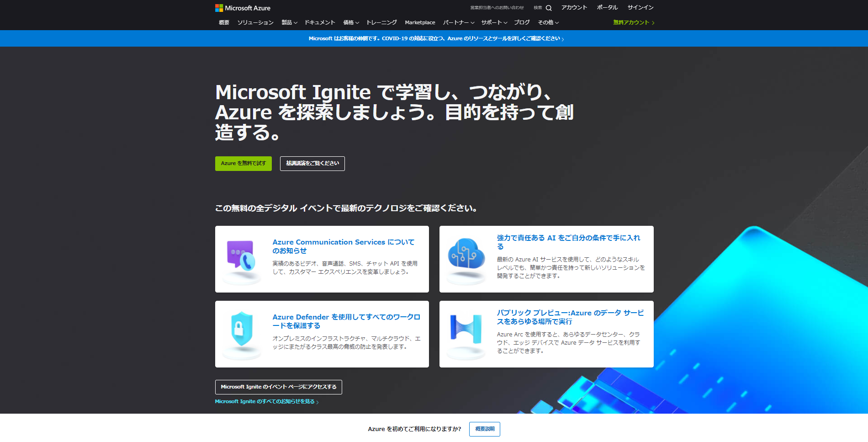Screen dimensions: 868x442
Task: Open 強力で責任ある AI card title link
Action: [x=569, y=242]
